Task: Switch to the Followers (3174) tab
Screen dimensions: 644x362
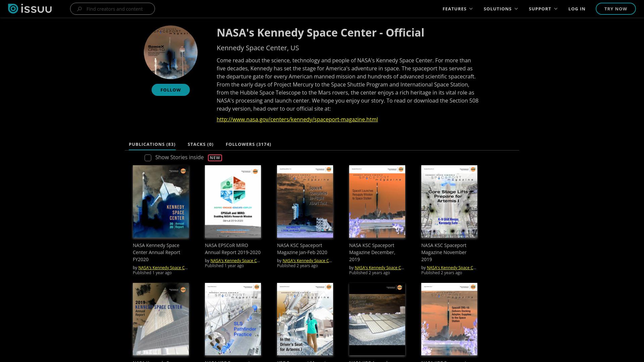Action: pyautogui.click(x=248, y=144)
